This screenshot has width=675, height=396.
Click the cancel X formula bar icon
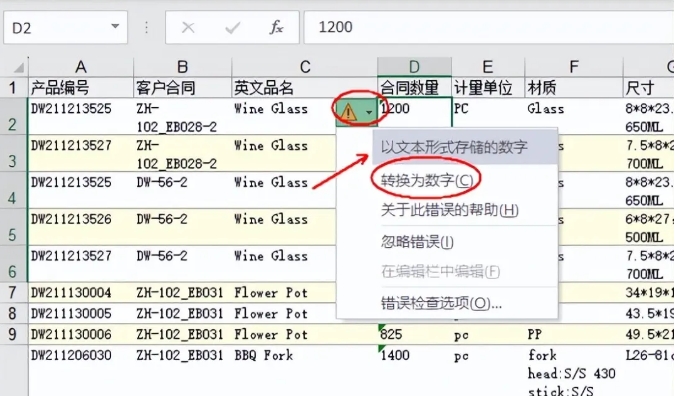pos(188,28)
